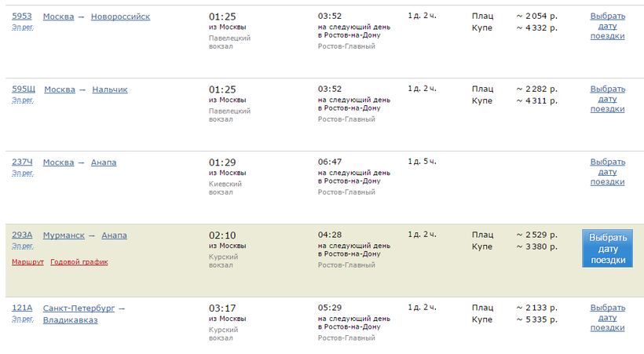Open the Владикавказ station link
This screenshot has height=354, width=644.
coord(71,320)
